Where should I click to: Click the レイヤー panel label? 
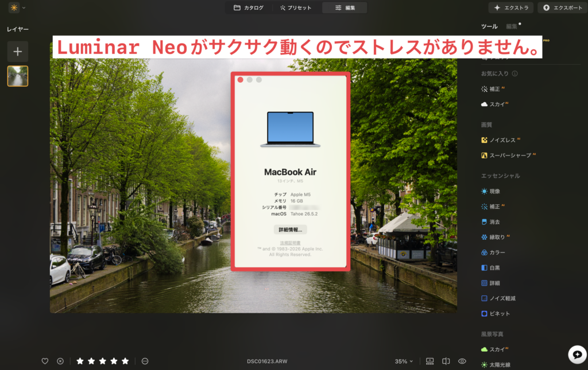pos(18,29)
